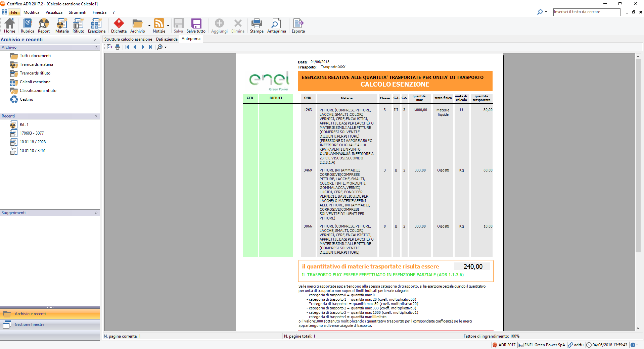Click the Gestione finestre button
This screenshot has height=349, width=644.
coord(30,325)
